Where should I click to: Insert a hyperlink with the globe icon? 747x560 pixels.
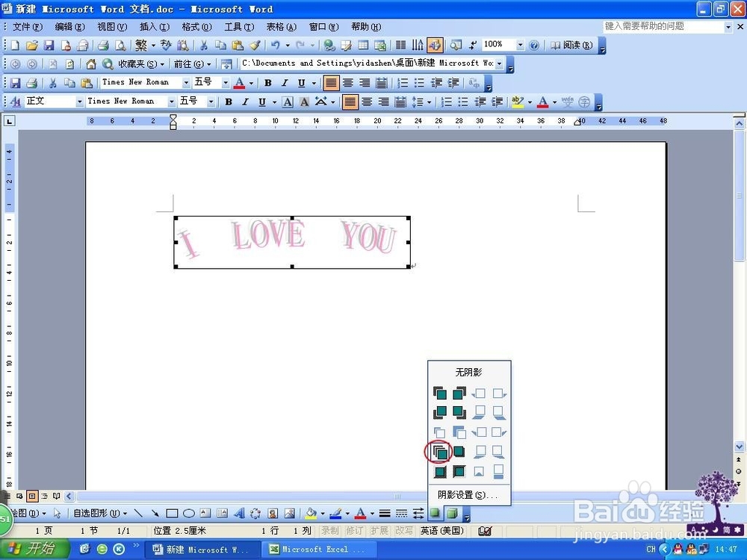329,46
